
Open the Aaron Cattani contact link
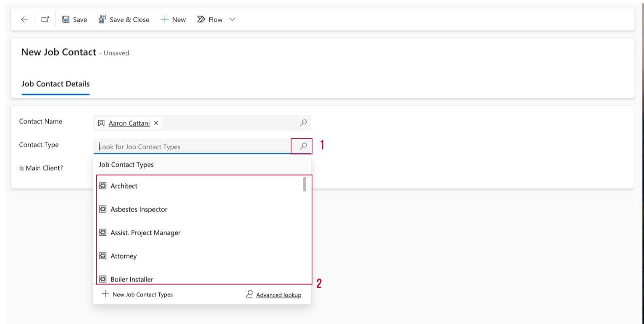point(129,124)
